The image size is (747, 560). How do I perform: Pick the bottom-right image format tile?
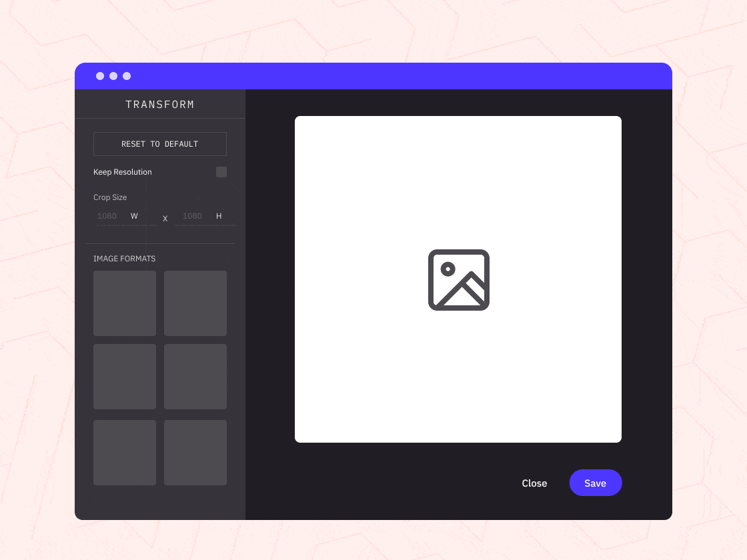tap(195, 453)
